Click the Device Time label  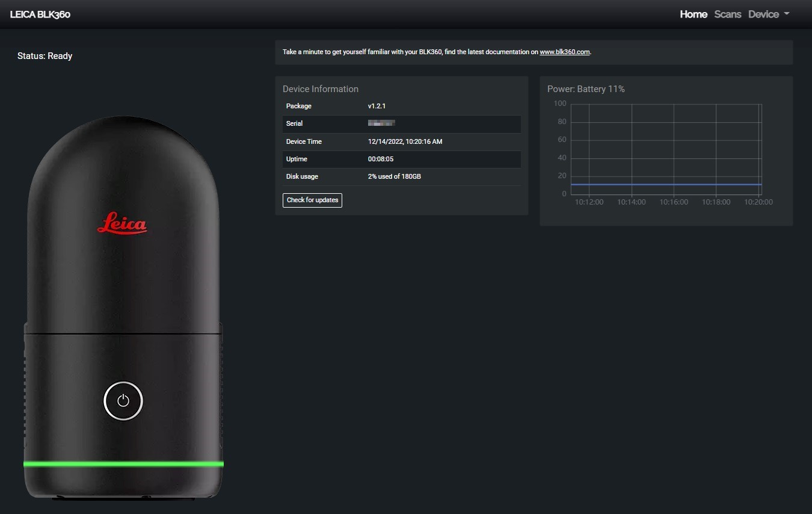(304, 141)
